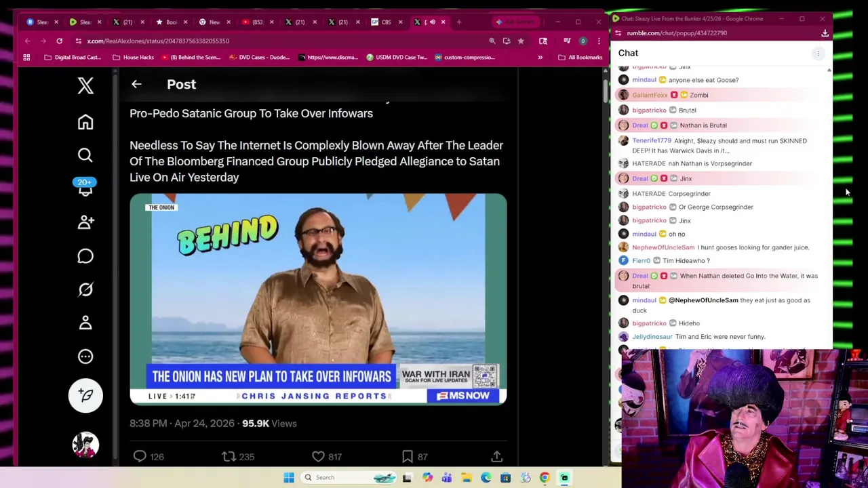Open the Behind the Scen... YouTube bookmark
Screen dimensions: 868x488
(191, 58)
